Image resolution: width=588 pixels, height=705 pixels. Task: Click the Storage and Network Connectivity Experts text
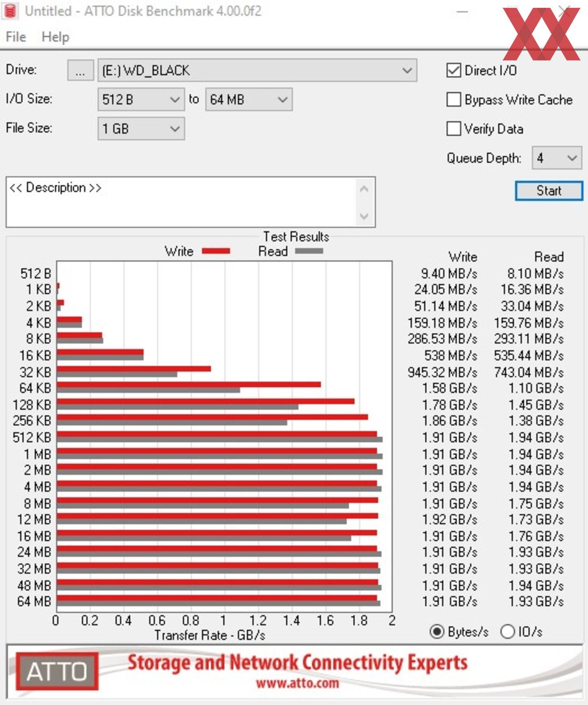[297, 663]
